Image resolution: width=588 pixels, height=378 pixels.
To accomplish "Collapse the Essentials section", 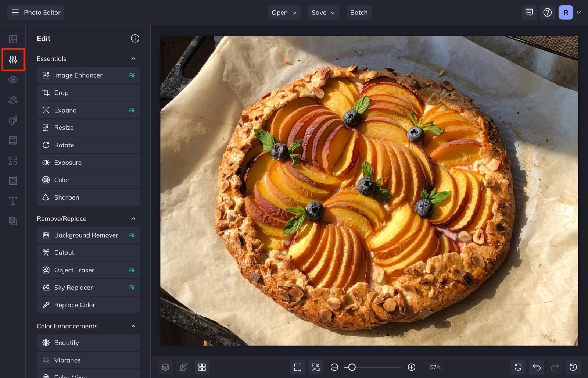I will pos(133,58).
